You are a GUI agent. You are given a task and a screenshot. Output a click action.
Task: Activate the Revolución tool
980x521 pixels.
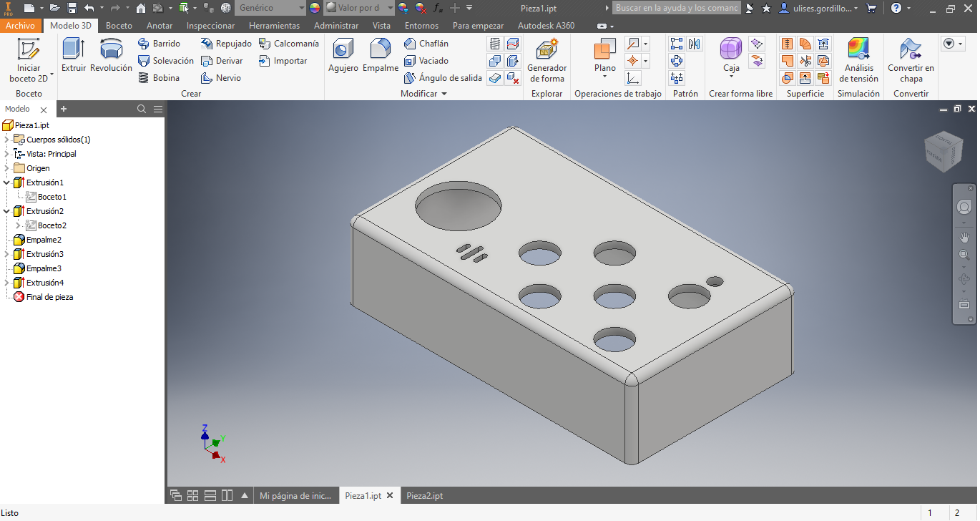[111, 56]
